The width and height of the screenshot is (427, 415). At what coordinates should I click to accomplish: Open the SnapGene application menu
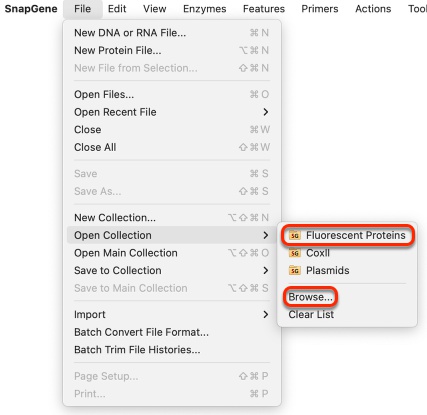[x=31, y=9]
